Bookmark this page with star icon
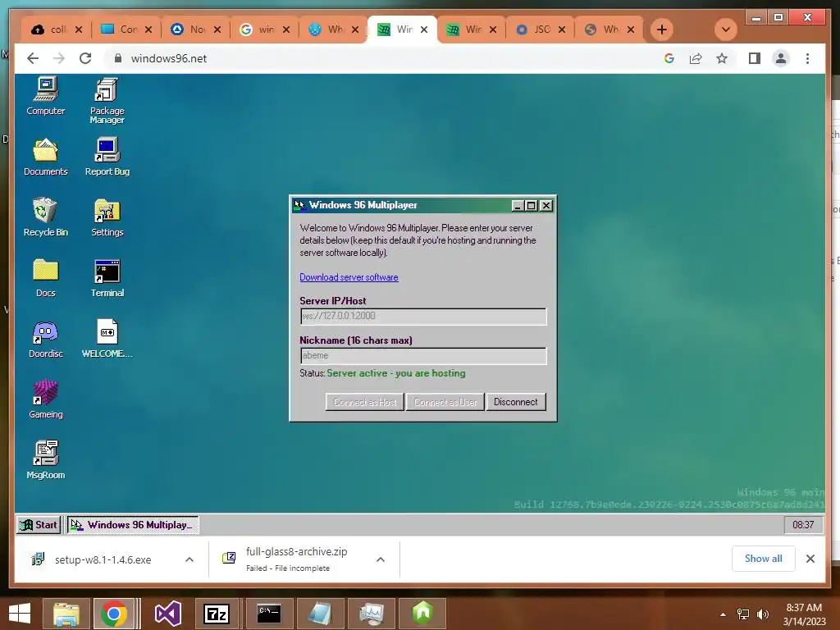This screenshot has height=630, width=840. [722, 58]
